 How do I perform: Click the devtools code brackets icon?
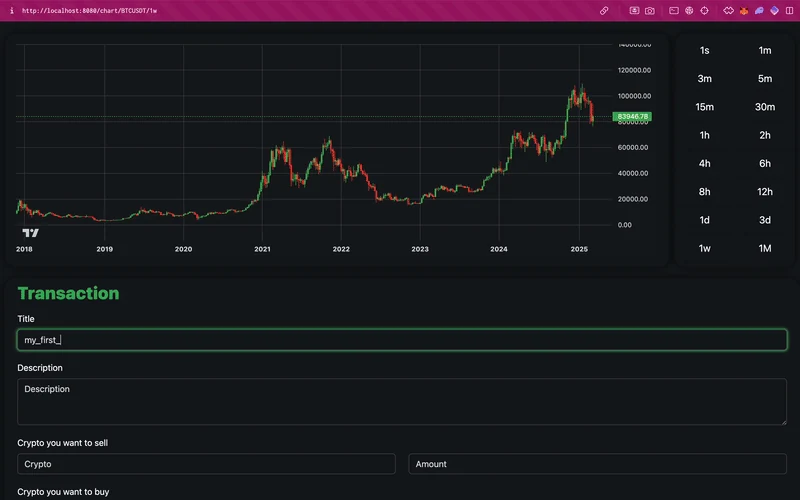coord(729,11)
